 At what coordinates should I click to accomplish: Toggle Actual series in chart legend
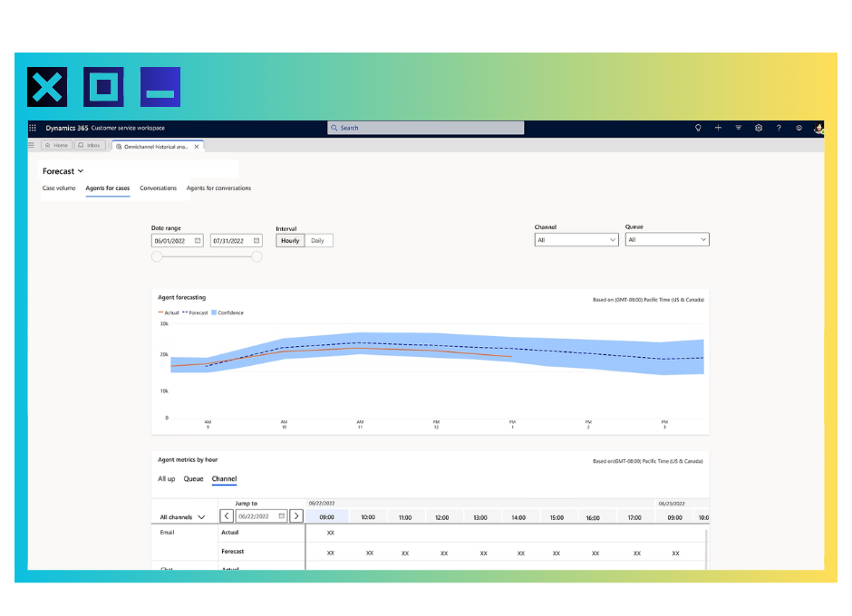click(169, 313)
